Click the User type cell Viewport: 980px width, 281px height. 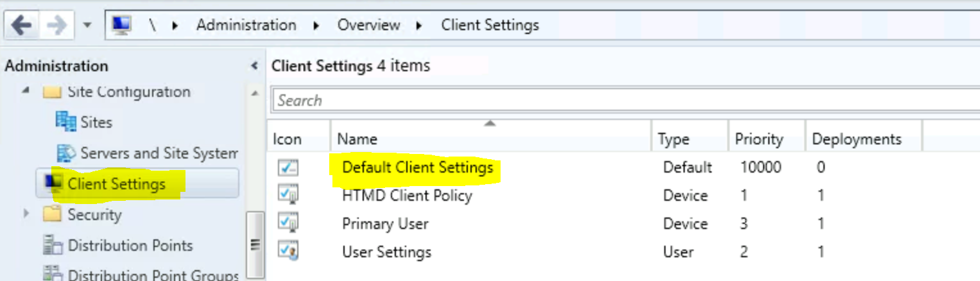[678, 251]
